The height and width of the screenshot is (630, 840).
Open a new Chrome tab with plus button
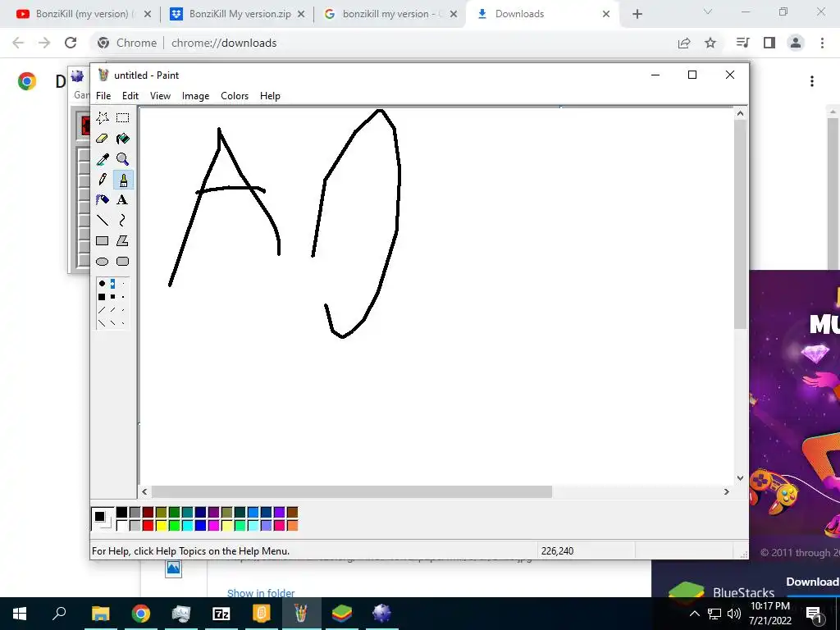point(637,14)
